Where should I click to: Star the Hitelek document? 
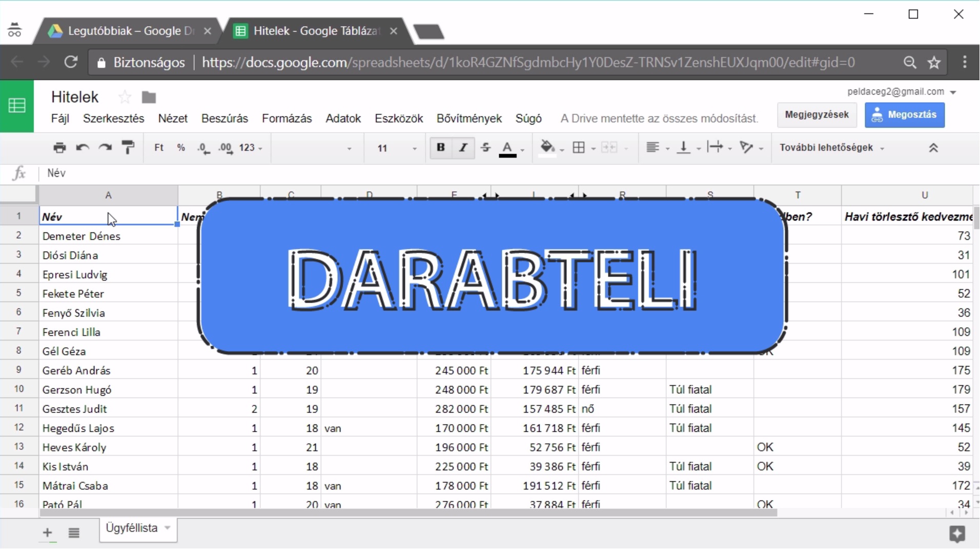(x=125, y=97)
